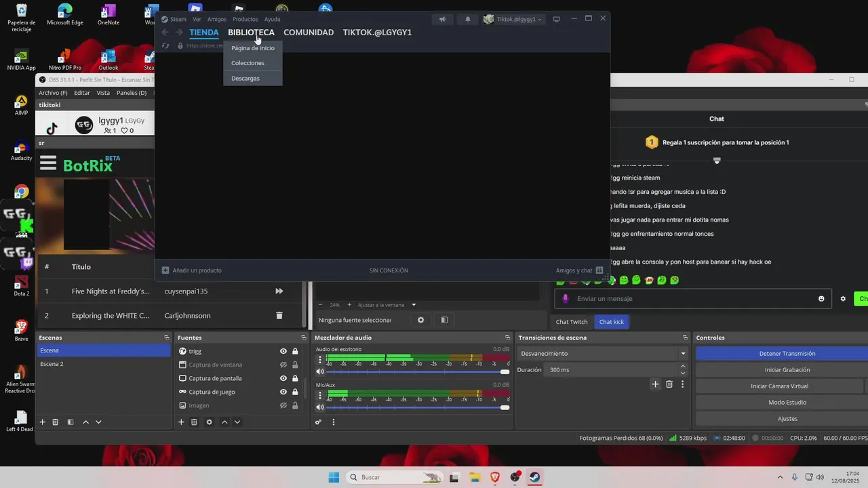Move the selected scene down
This screenshot has height=488, width=868.
(98, 422)
